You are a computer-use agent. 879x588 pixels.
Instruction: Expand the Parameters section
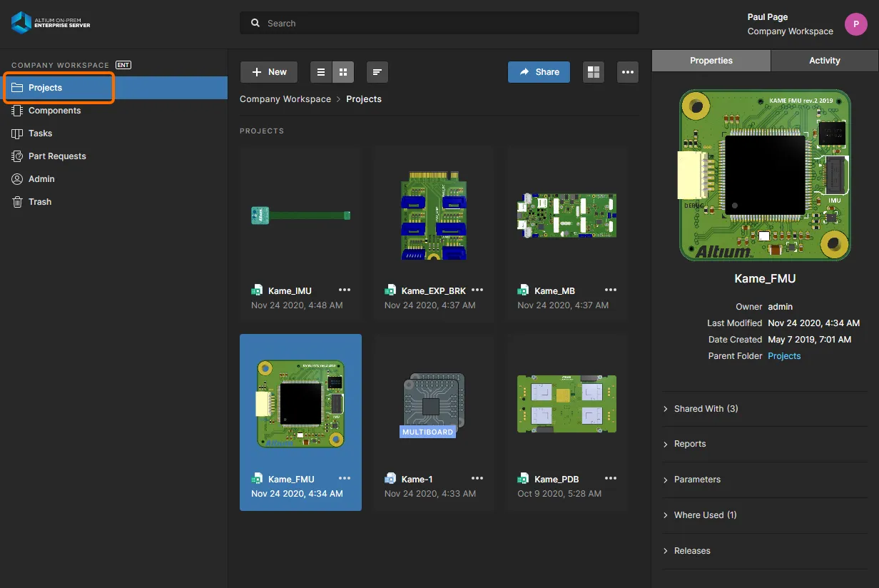coord(765,480)
